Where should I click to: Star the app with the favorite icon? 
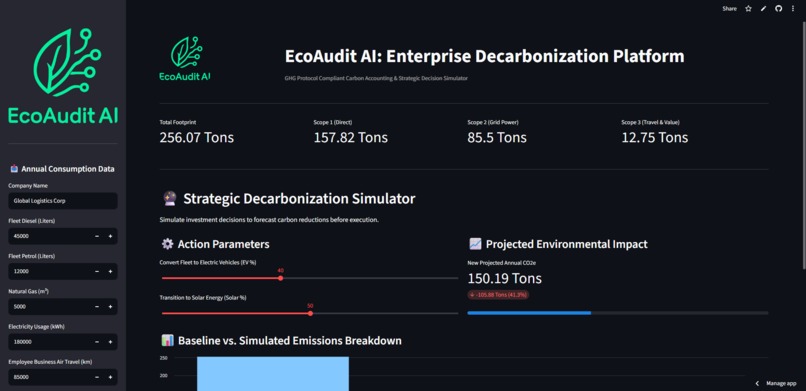748,9
